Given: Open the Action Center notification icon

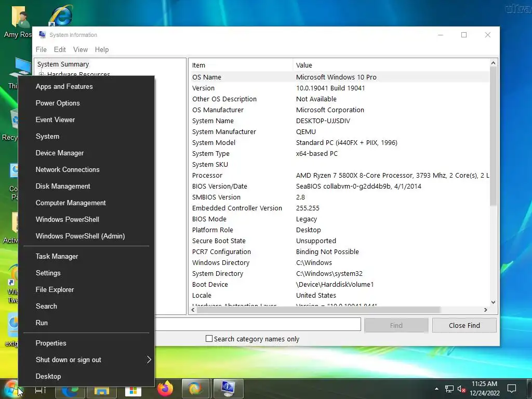Looking at the screenshot, I should tap(511, 389).
